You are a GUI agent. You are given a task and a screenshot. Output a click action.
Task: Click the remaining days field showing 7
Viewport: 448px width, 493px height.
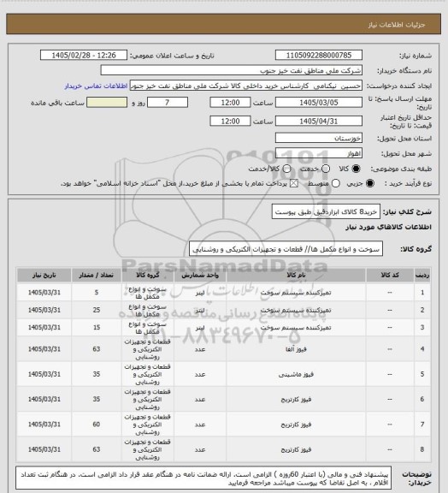[x=168, y=103]
